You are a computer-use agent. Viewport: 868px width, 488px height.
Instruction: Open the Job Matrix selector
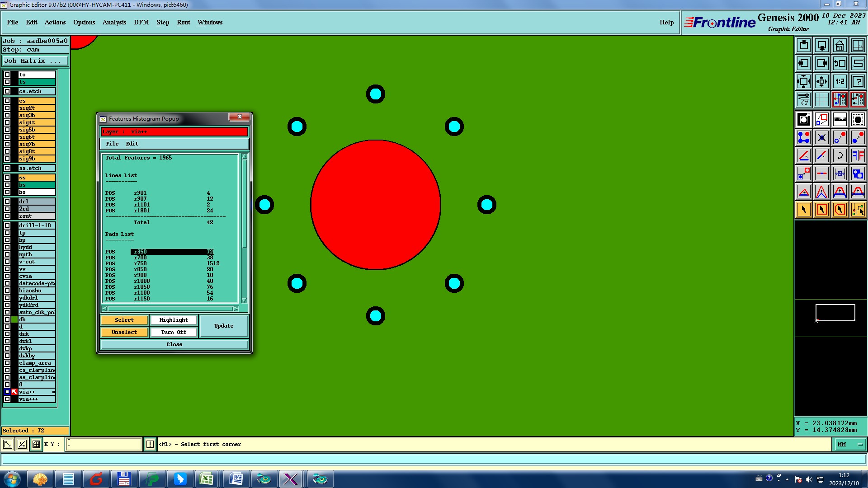[35, 61]
